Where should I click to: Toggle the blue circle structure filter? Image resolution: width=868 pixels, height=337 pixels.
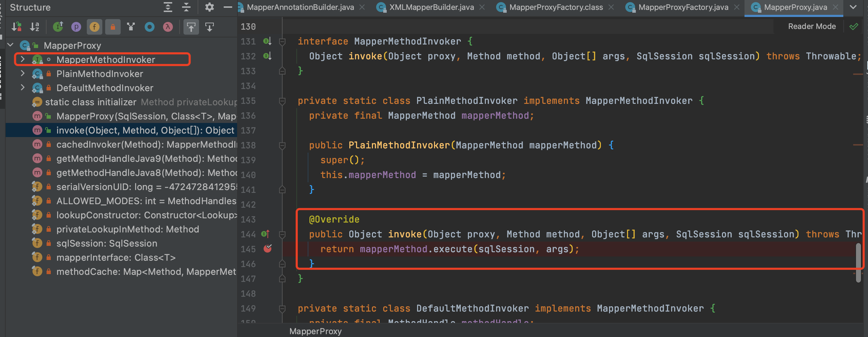pyautogui.click(x=150, y=27)
